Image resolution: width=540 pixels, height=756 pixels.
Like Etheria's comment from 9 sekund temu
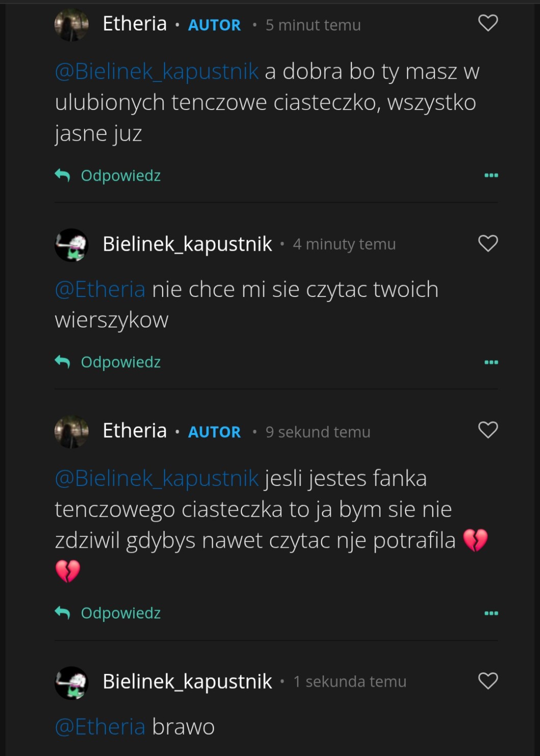click(488, 430)
